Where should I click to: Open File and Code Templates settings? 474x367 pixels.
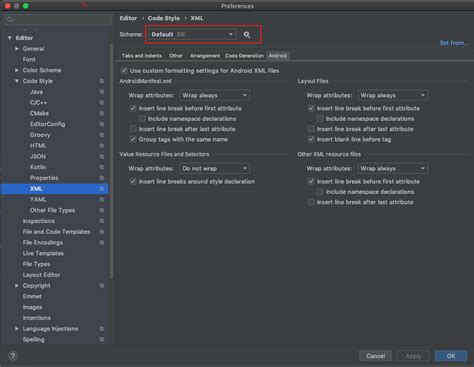[x=56, y=232]
